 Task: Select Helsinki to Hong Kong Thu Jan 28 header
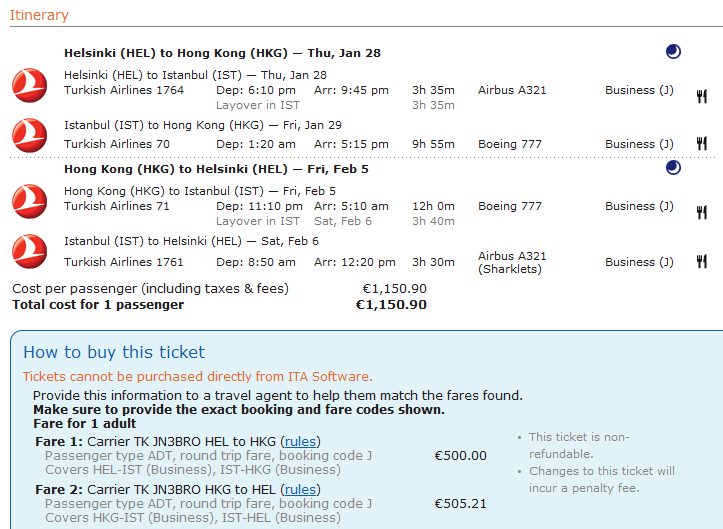222,53
